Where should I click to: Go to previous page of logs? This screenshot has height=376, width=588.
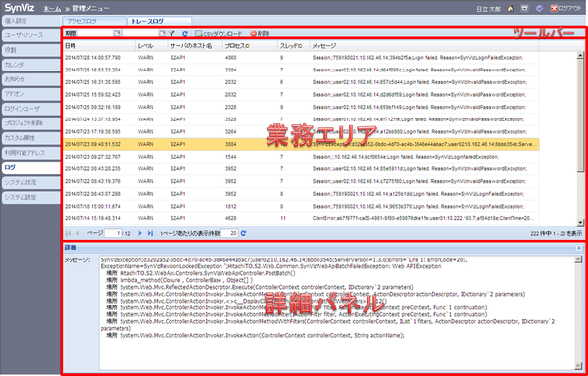click(77, 233)
